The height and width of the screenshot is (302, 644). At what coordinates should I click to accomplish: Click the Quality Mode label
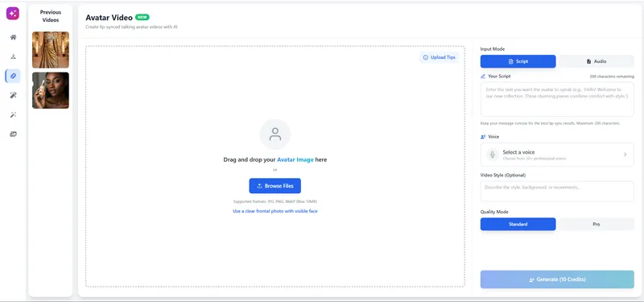click(494, 212)
